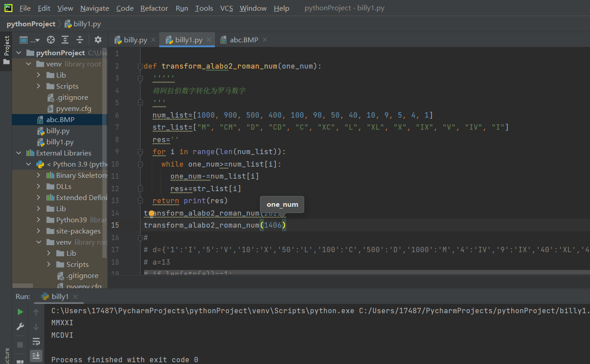Open the Tools menu
590x364 pixels.
(x=204, y=8)
